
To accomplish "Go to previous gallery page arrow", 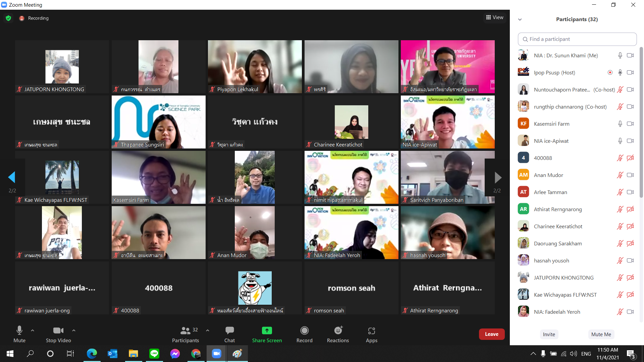I will click(12, 177).
